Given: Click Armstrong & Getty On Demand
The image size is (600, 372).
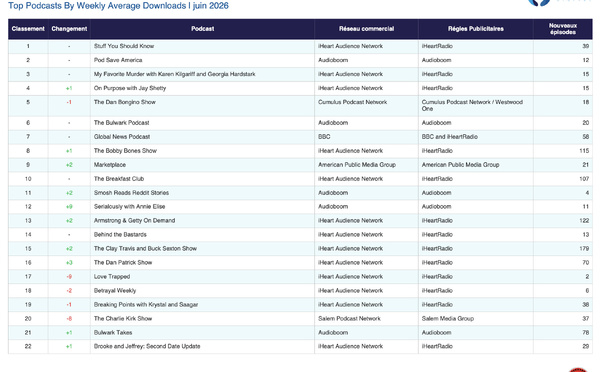Looking at the screenshot, I should pos(134,221).
